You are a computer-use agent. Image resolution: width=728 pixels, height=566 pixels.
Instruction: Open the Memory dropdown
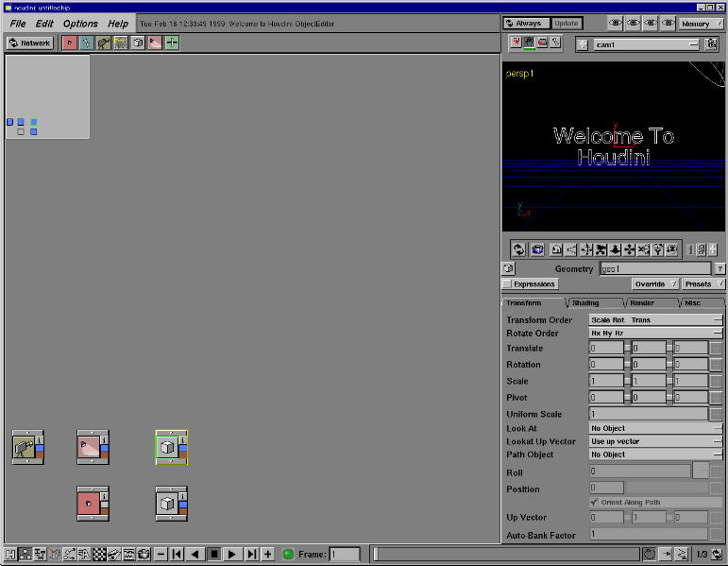point(701,24)
